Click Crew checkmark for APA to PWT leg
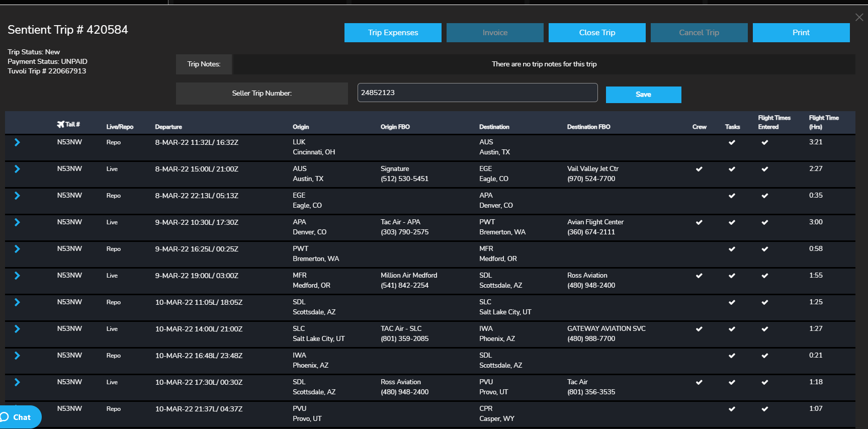The width and height of the screenshot is (868, 429). coord(699,222)
